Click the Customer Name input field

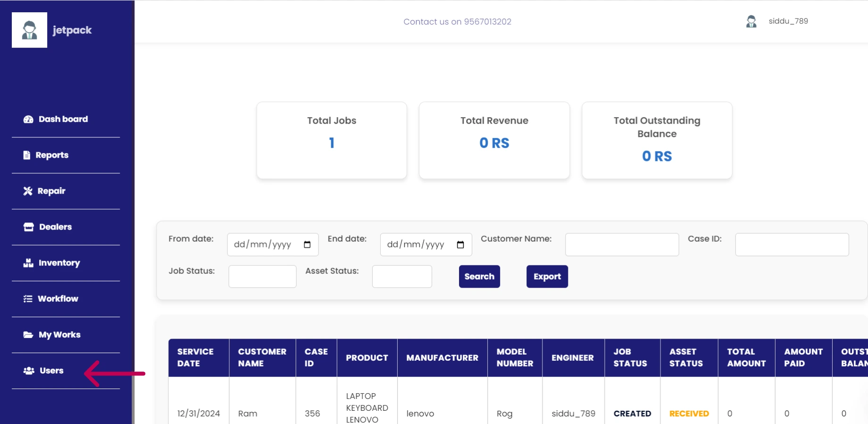(622, 245)
